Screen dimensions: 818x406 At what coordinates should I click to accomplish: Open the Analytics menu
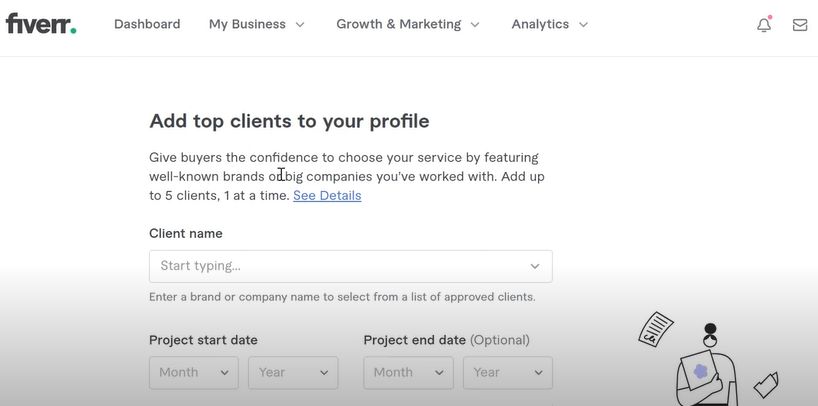click(549, 24)
